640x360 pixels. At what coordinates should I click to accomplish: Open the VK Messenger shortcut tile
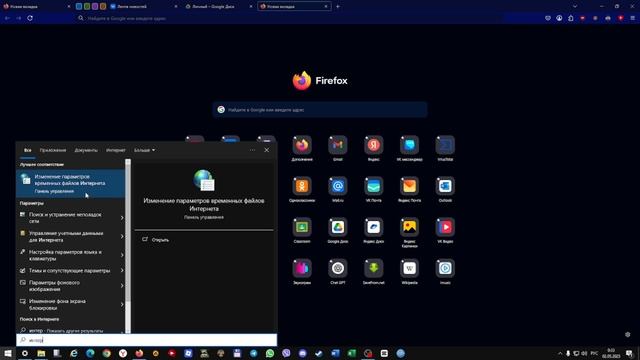pyautogui.click(x=409, y=145)
